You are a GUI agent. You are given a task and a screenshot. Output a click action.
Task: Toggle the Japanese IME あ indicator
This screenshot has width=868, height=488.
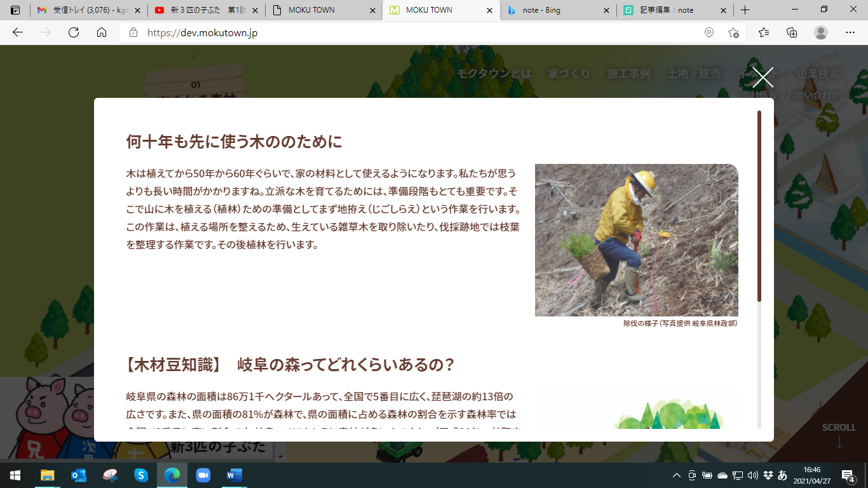point(783,475)
